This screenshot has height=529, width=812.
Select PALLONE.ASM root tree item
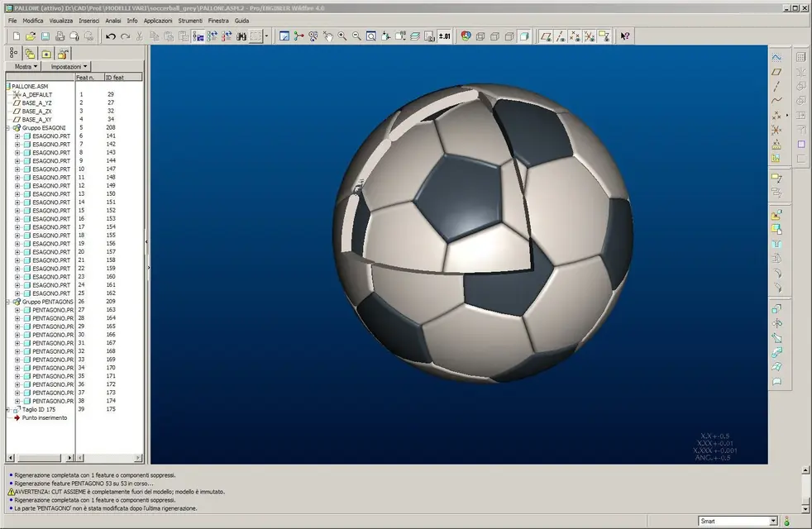[29, 87]
